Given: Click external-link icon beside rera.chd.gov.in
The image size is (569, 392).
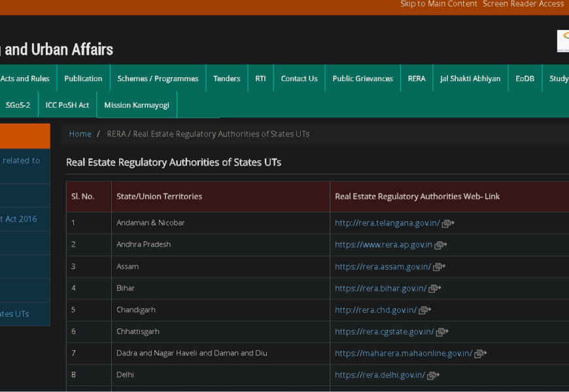Looking at the screenshot, I should pos(425,310).
